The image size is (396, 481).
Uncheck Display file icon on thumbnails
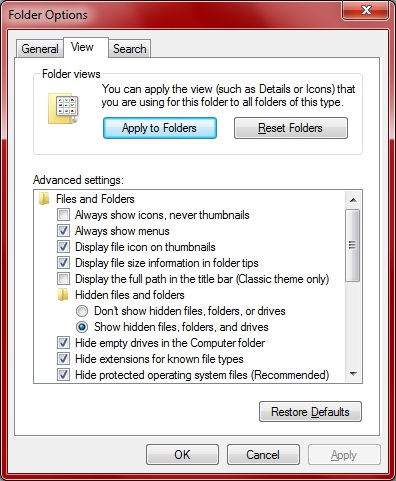pyautogui.click(x=63, y=247)
